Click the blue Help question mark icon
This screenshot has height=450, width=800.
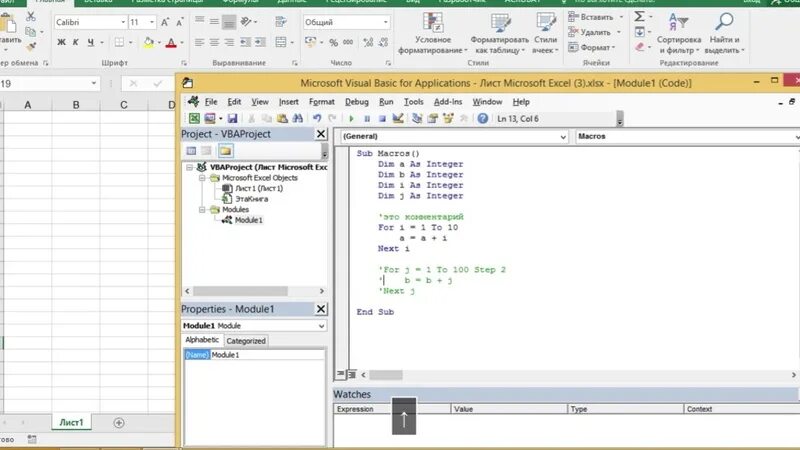pyautogui.click(x=482, y=118)
